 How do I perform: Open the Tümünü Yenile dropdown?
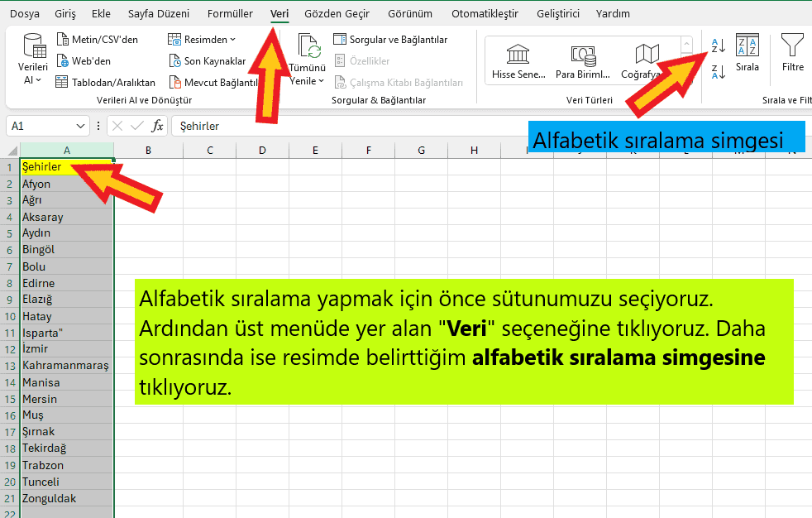click(x=308, y=81)
